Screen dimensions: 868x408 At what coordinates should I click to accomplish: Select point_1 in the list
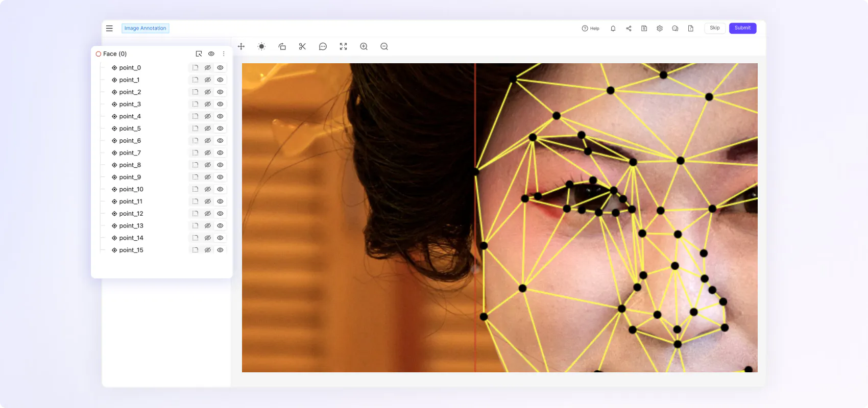tap(129, 80)
